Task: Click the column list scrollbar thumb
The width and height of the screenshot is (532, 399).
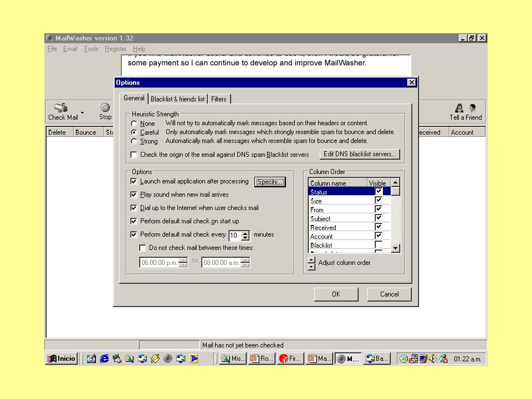Action: 395,191
